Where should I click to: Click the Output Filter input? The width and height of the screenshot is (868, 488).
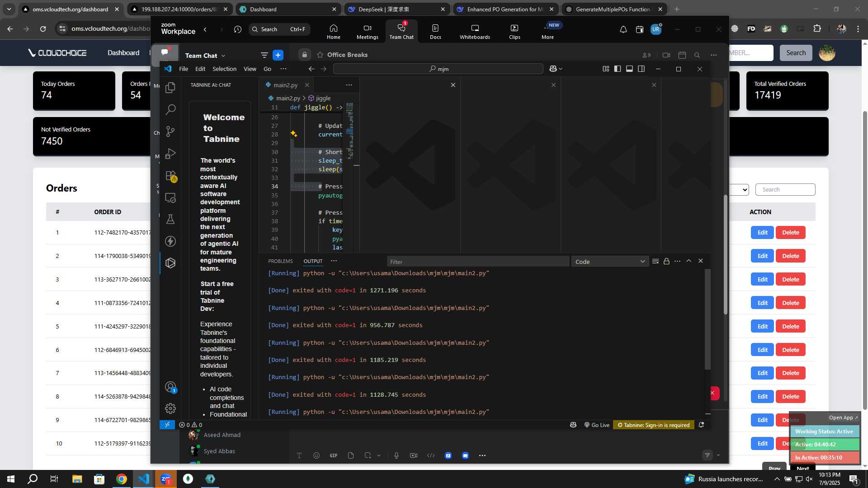click(478, 262)
